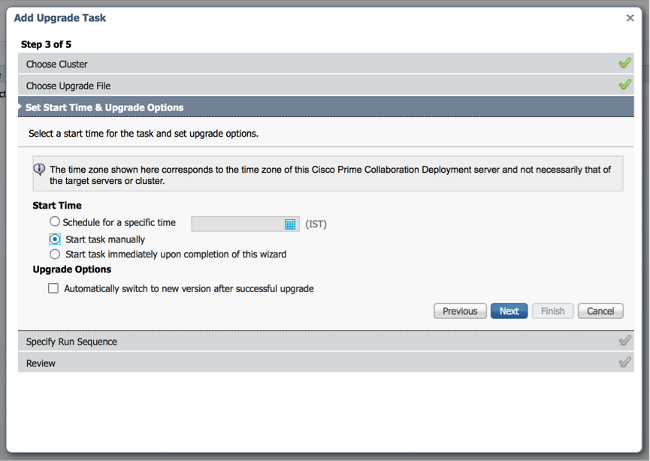Image resolution: width=650 pixels, height=461 pixels.
Task: Open the Review section
Action: coord(41,363)
